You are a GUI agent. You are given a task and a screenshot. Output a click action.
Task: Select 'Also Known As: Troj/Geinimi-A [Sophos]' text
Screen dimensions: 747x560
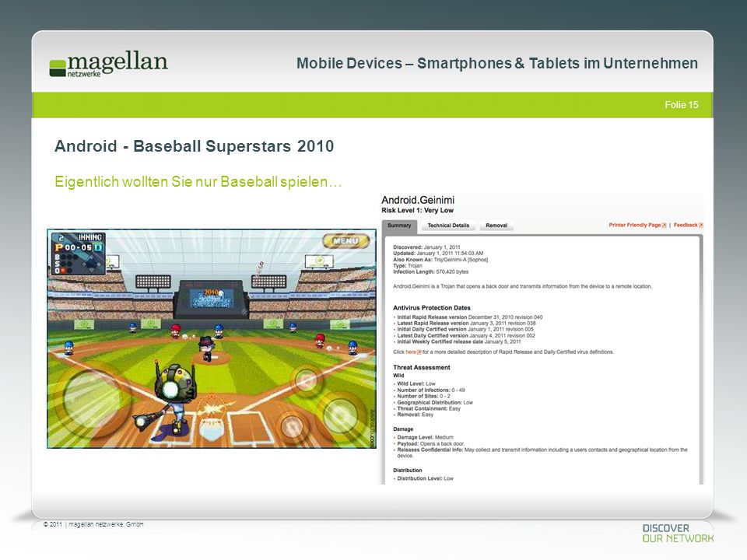click(x=440, y=260)
